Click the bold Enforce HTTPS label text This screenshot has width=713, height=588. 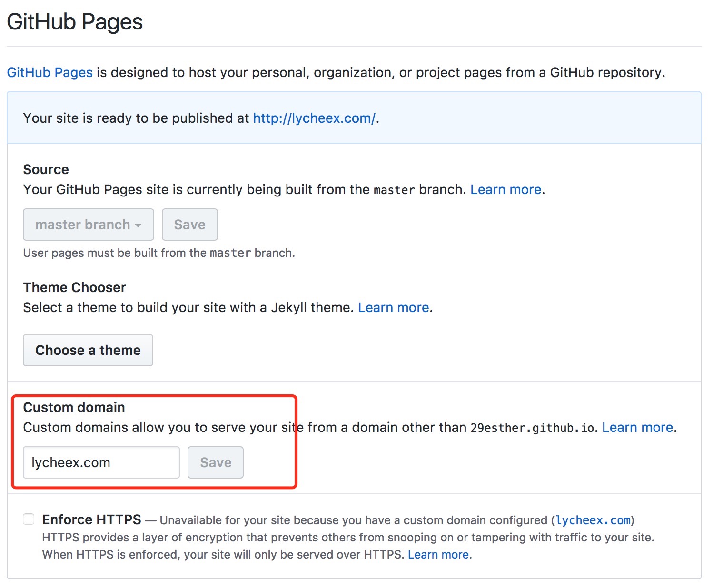(x=92, y=519)
